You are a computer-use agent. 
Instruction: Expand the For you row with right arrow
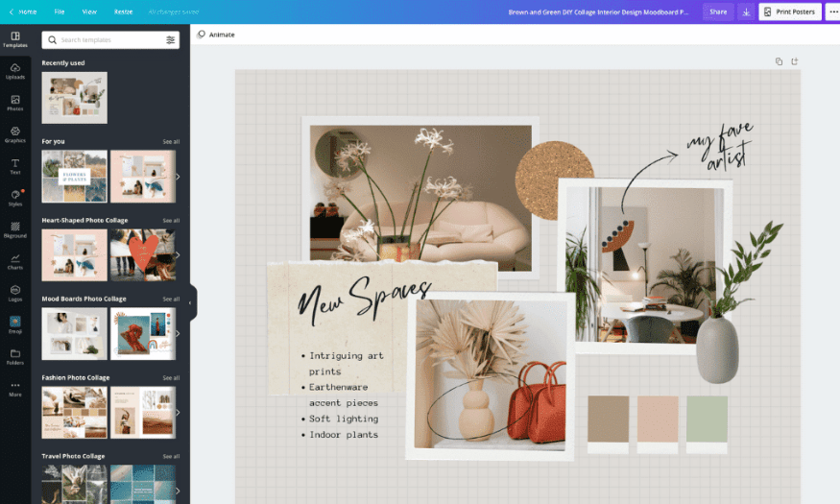pyautogui.click(x=178, y=177)
